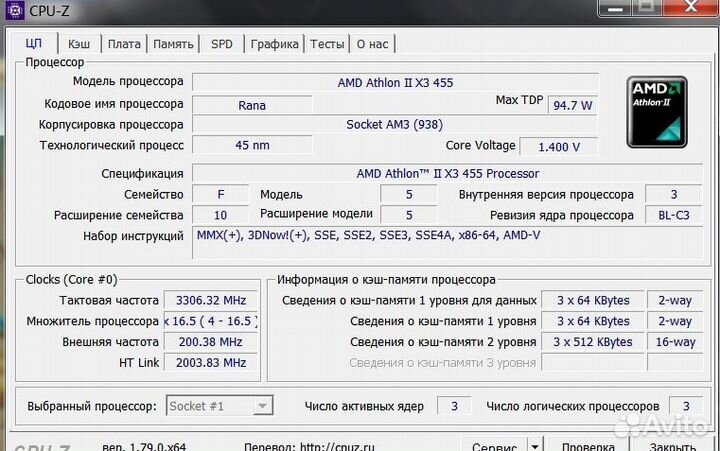The height and width of the screenshot is (451, 720).
Task: Click the AMD Athlon II processor logo
Action: coord(657,112)
